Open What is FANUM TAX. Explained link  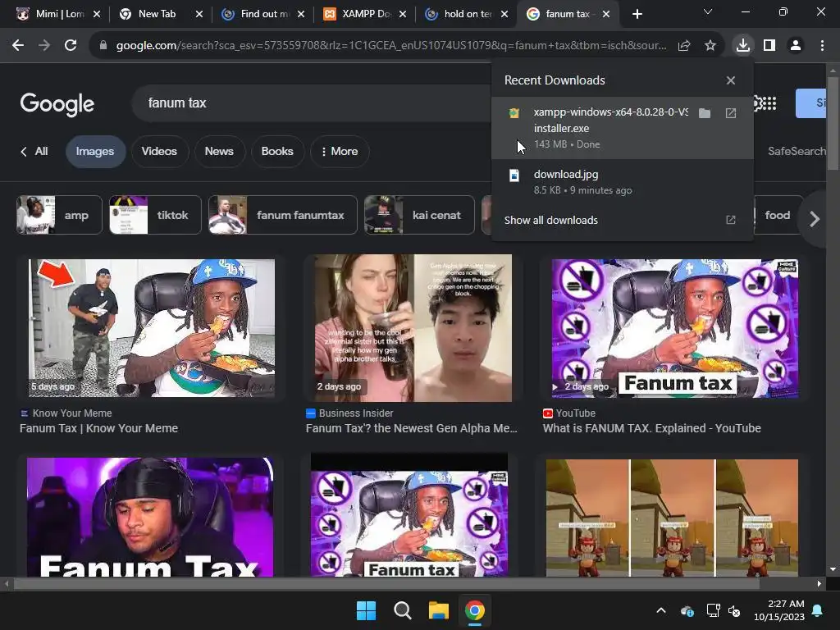click(x=651, y=428)
